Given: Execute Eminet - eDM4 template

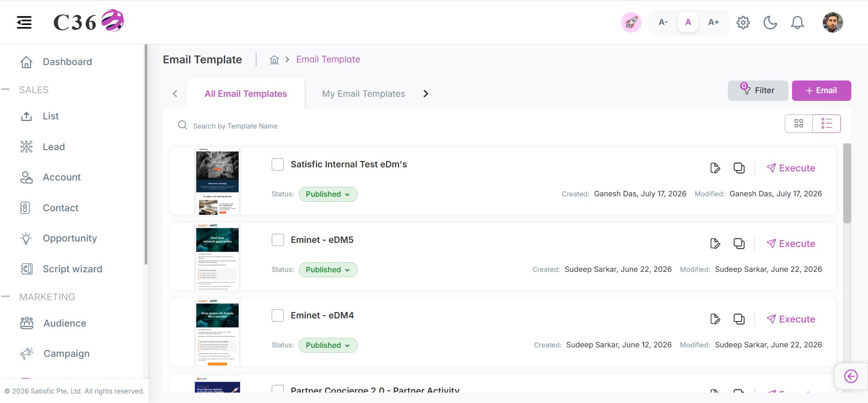Looking at the screenshot, I should click(791, 319).
